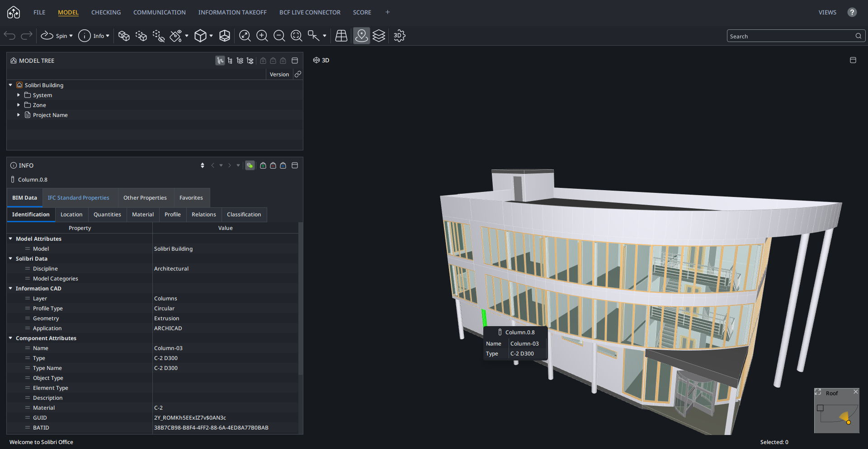Click the stacked layers icon

click(379, 36)
